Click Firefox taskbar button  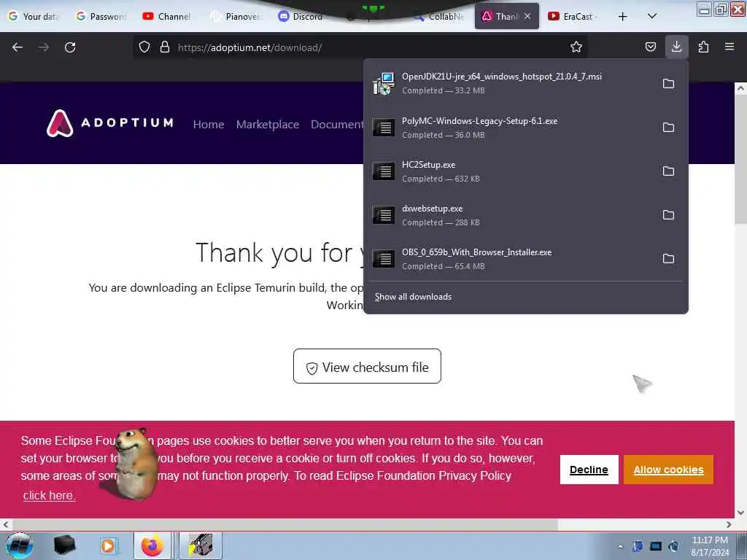(152, 545)
